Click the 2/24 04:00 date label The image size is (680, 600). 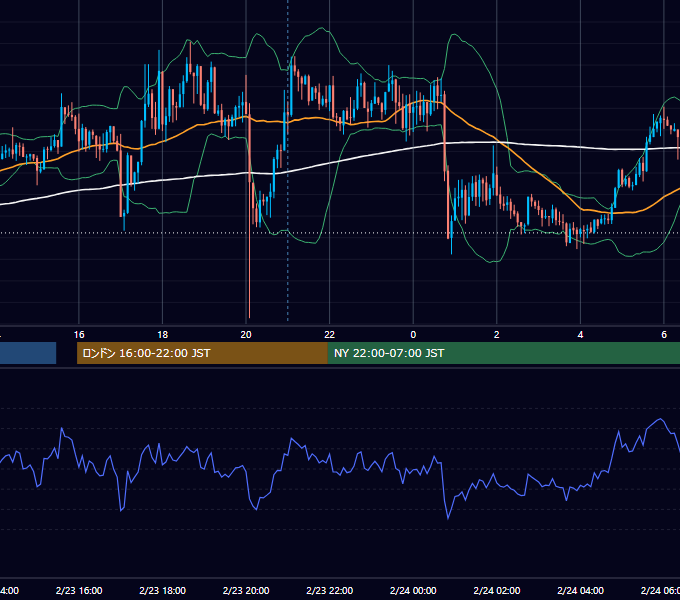pos(580,590)
